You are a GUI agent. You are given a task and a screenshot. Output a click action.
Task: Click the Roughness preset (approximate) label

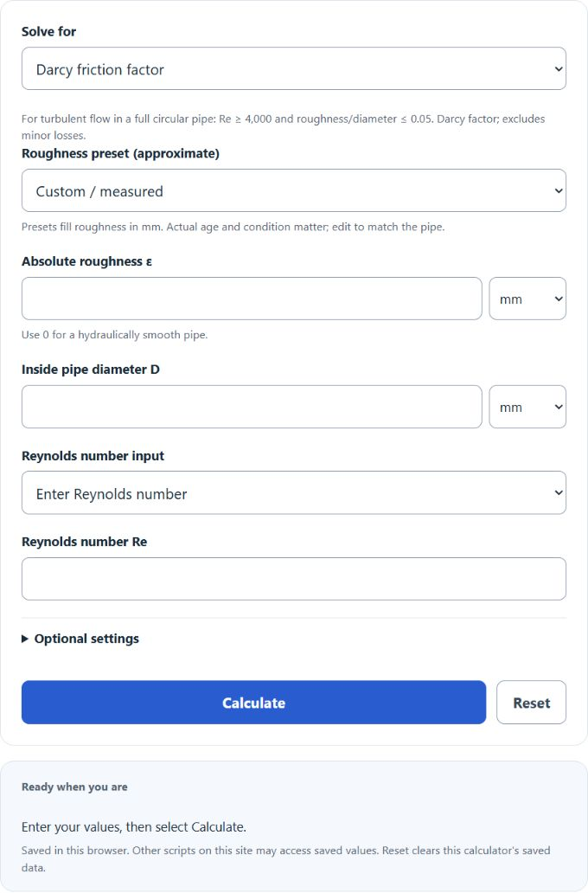[x=120, y=154]
